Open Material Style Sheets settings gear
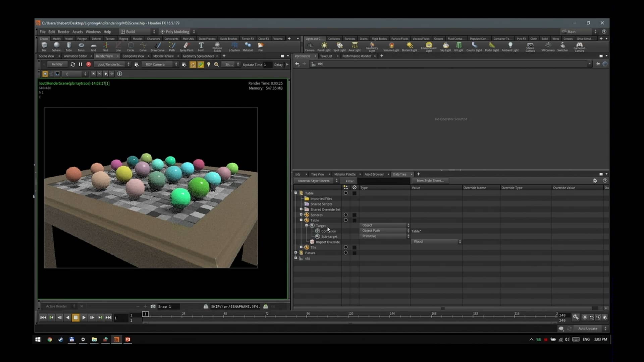Viewport: 644px width, 362px height. point(595,181)
